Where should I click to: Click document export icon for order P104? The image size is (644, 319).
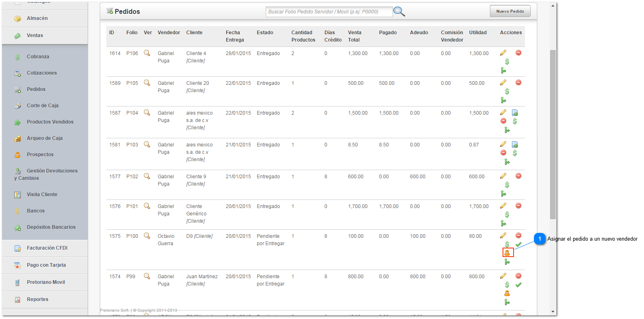click(515, 113)
